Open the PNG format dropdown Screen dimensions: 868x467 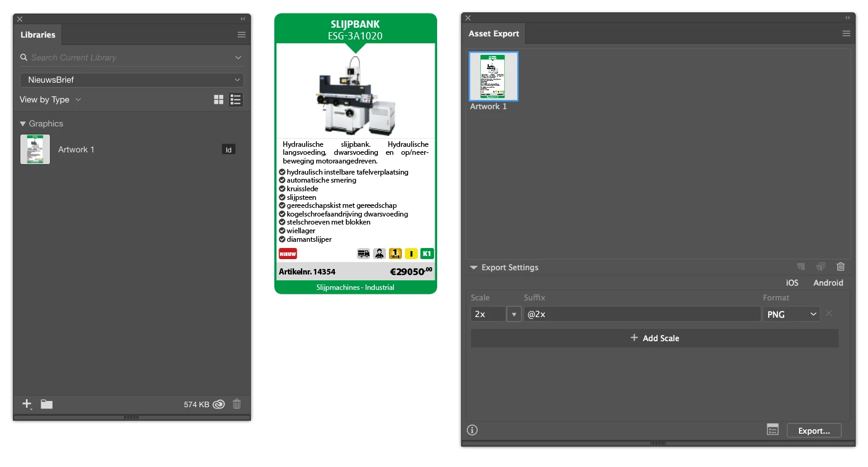click(792, 314)
